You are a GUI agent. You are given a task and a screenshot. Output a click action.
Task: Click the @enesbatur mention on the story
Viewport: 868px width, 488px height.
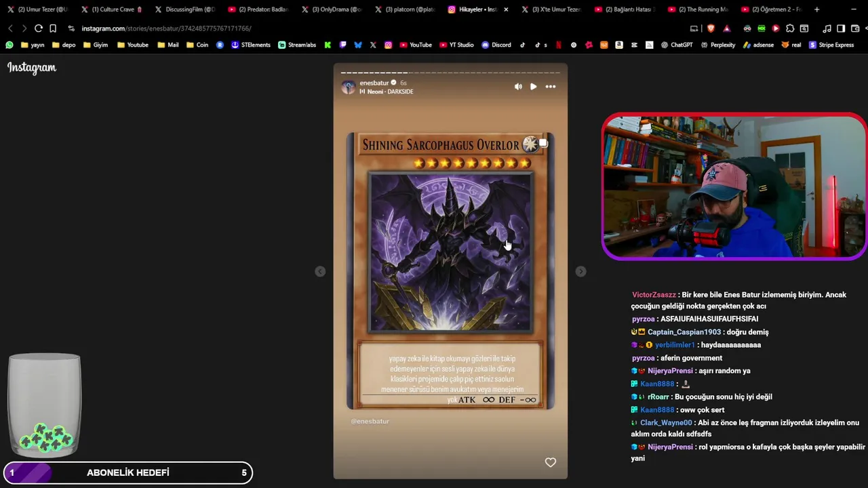370,421
